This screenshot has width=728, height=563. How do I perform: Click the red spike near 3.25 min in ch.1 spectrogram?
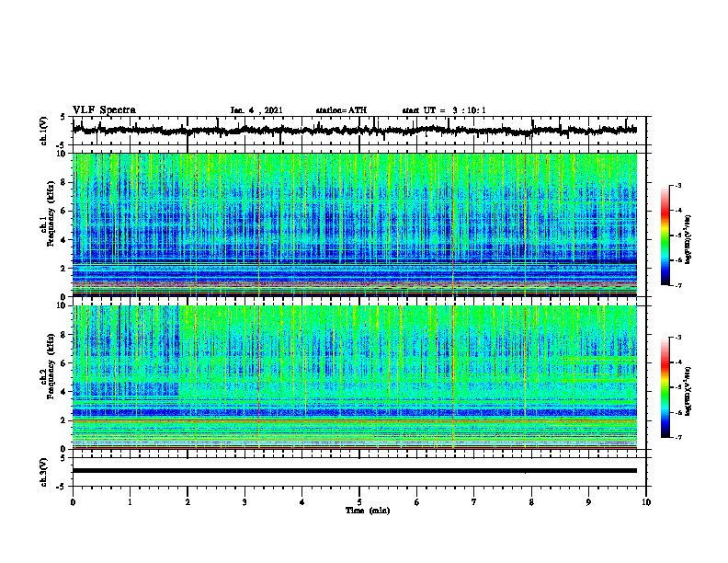point(258,224)
